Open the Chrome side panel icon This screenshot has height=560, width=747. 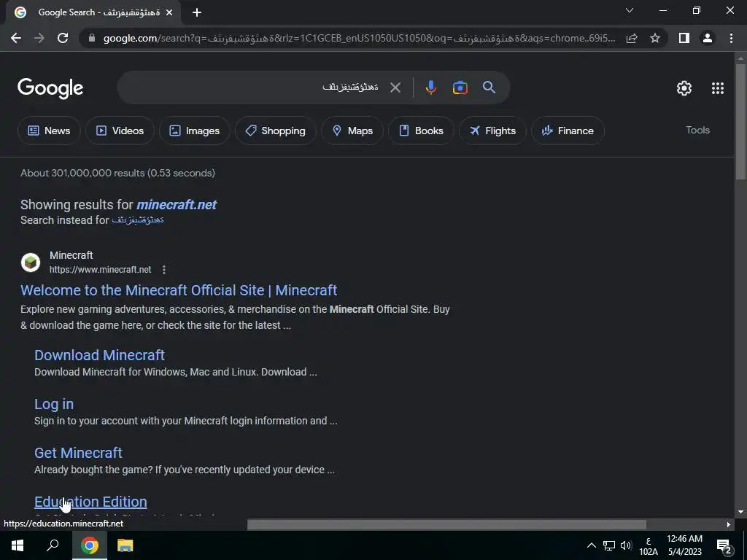[684, 38]
